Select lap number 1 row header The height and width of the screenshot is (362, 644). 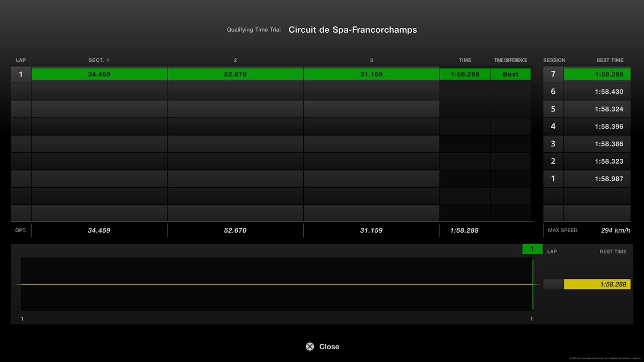[21, 75]
